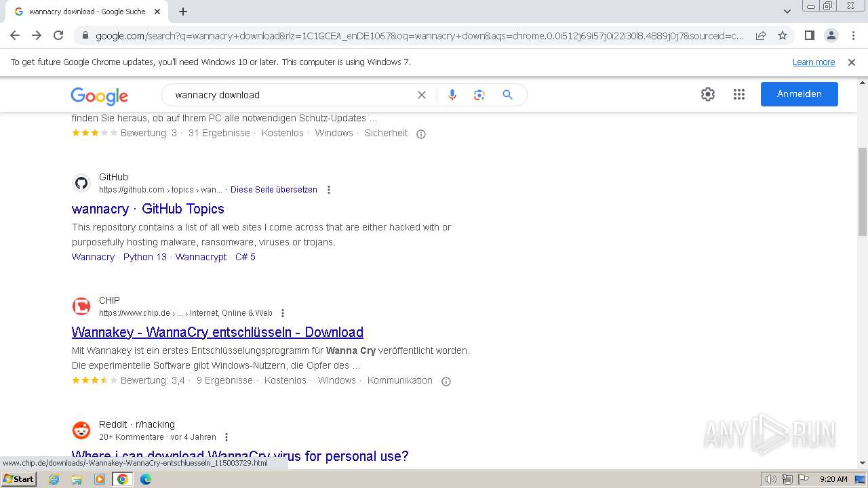Open the wannacry · GitHub Topics result

[148, 209]
